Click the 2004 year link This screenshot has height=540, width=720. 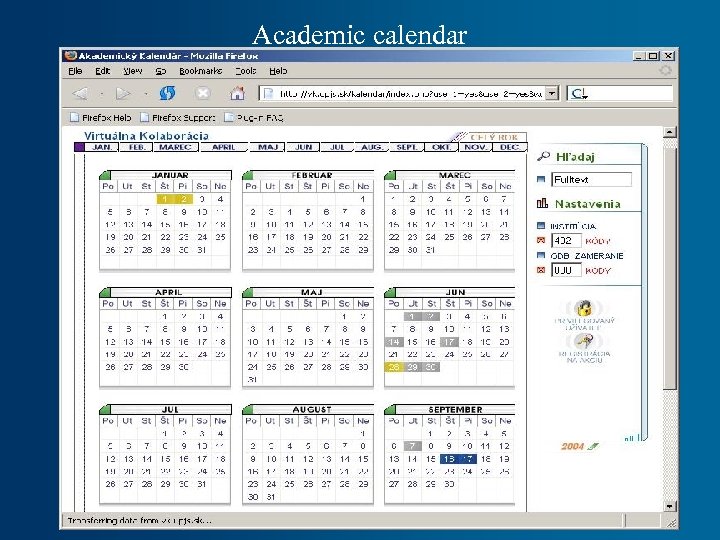point(572,446)
